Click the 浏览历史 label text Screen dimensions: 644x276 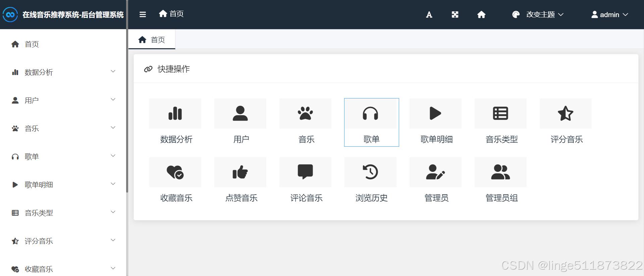(x=371, y=198)
